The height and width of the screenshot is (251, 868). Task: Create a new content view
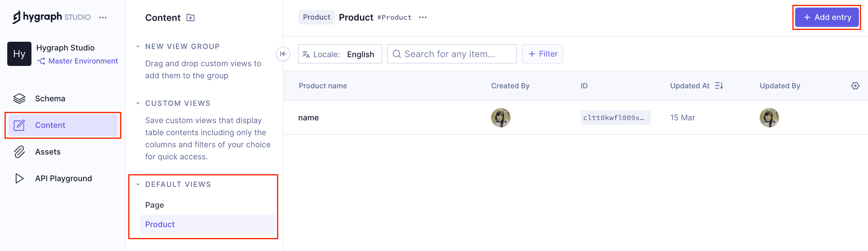[190, 18]
